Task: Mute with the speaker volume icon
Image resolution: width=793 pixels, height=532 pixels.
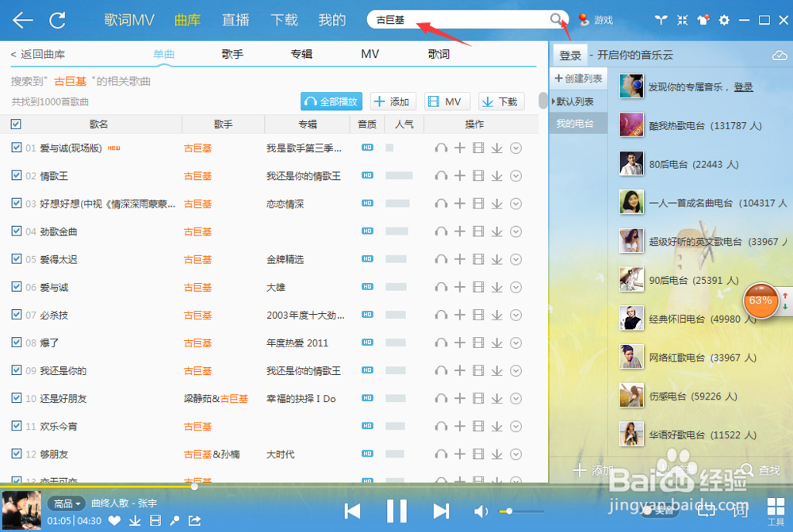Action: (481, 511)
